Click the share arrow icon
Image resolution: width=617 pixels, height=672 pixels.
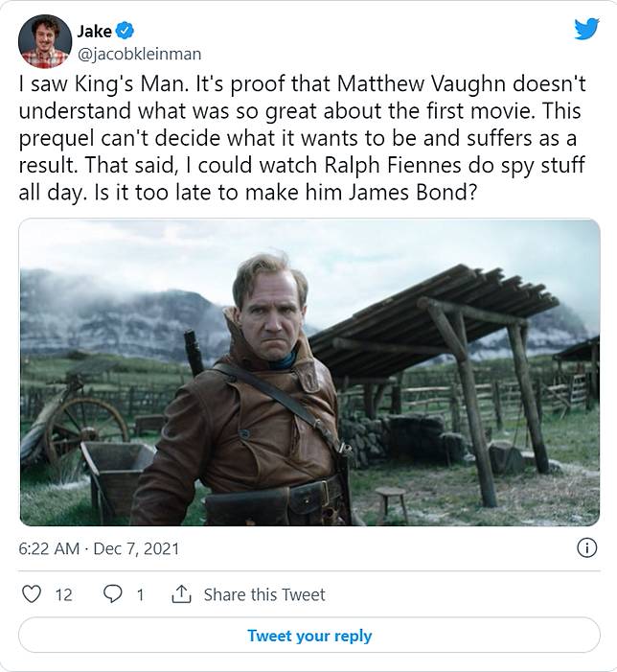[181, 594]
